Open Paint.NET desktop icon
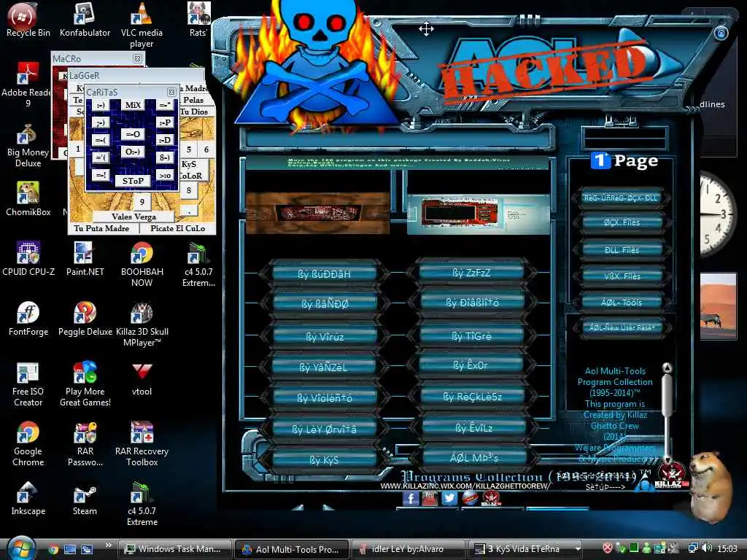Viewport: 747px width, 560px height. (85, 259)
